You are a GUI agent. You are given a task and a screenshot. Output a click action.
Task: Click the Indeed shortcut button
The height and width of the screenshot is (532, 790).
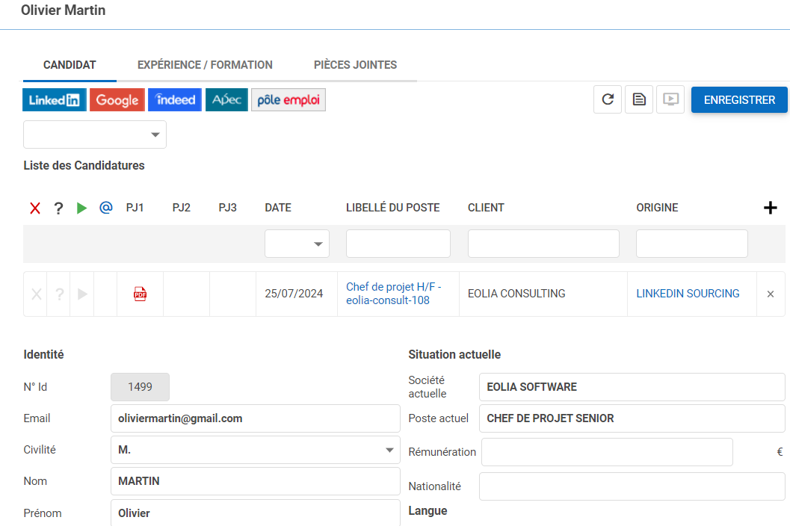175,100
